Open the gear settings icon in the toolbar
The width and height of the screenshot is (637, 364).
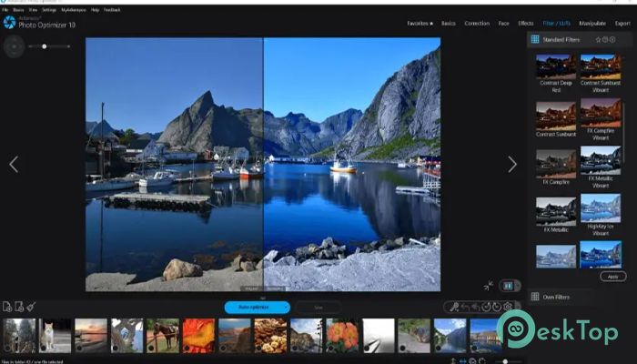coord(508,308)
